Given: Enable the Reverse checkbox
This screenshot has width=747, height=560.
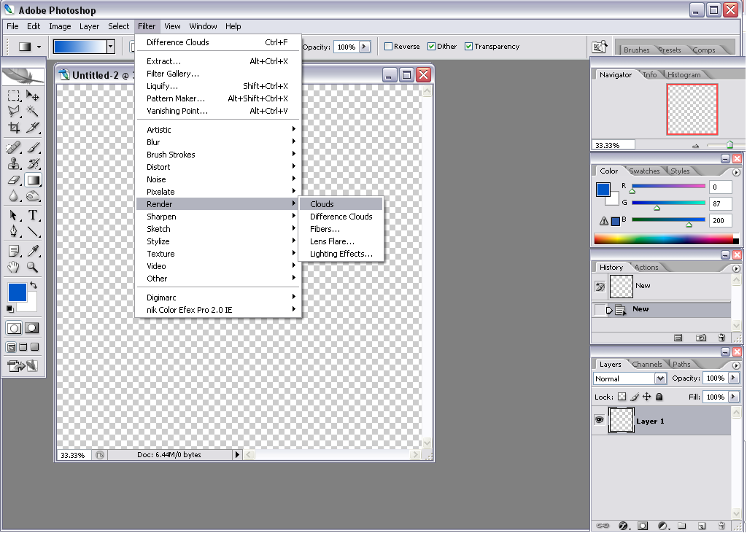Looking at the screenshot, I should pyautogui.click(x=388, y=46).
